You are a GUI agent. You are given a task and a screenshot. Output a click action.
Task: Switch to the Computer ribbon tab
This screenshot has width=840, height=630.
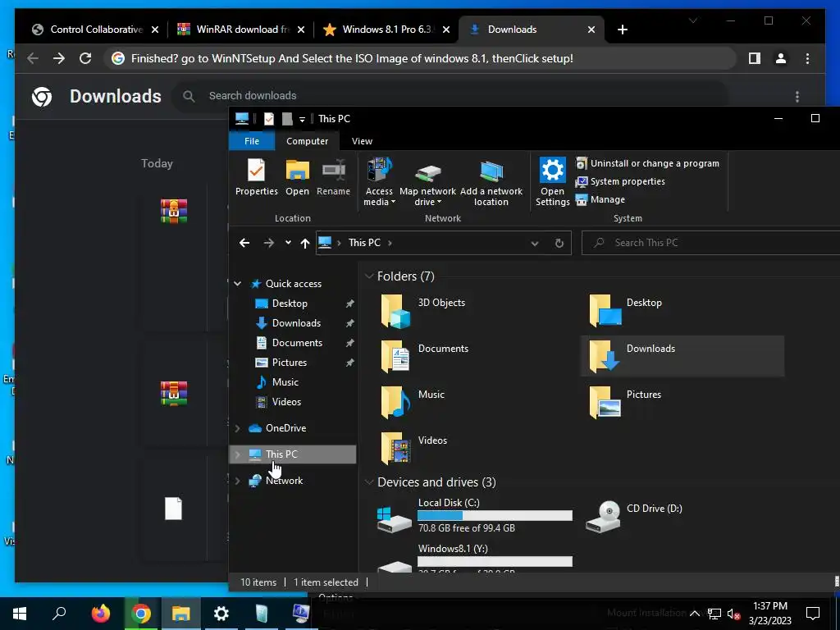point(307,141)
